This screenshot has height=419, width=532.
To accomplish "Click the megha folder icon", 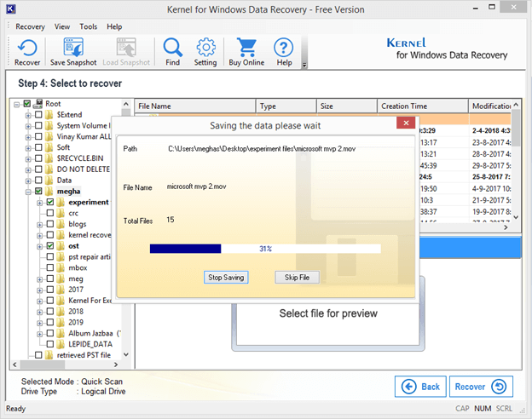I will [49, 192].
